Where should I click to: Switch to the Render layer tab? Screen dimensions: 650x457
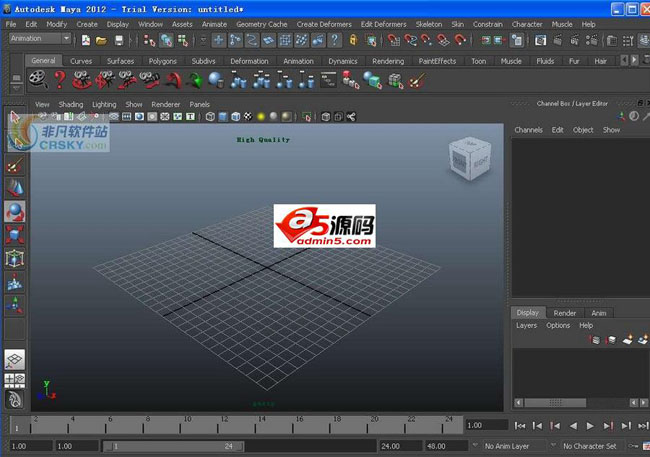[565, 313]
